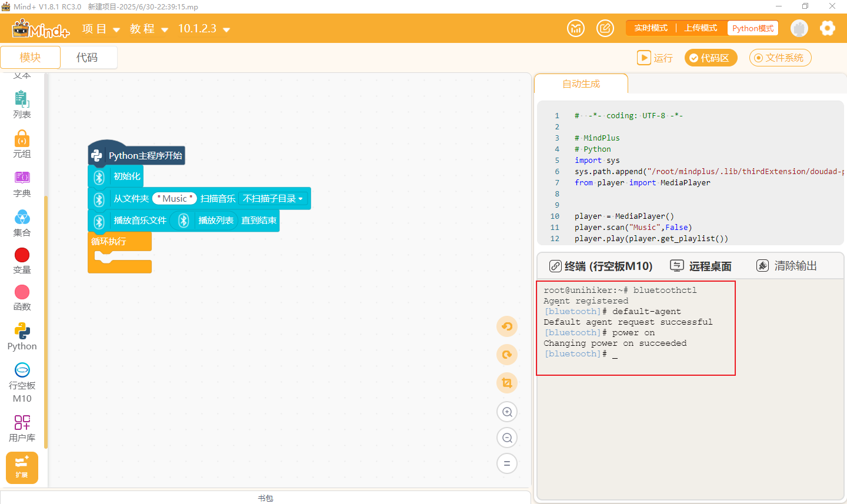This screenshot has width=847, height=504.
Task: Click the terminal link icon for 行空板M10
Action: tap(555, 266)
